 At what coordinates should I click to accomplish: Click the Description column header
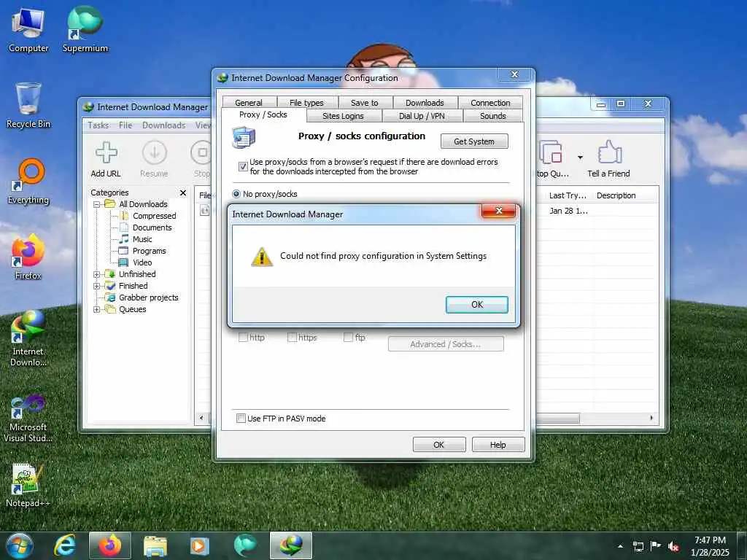[x=616, y=195]
